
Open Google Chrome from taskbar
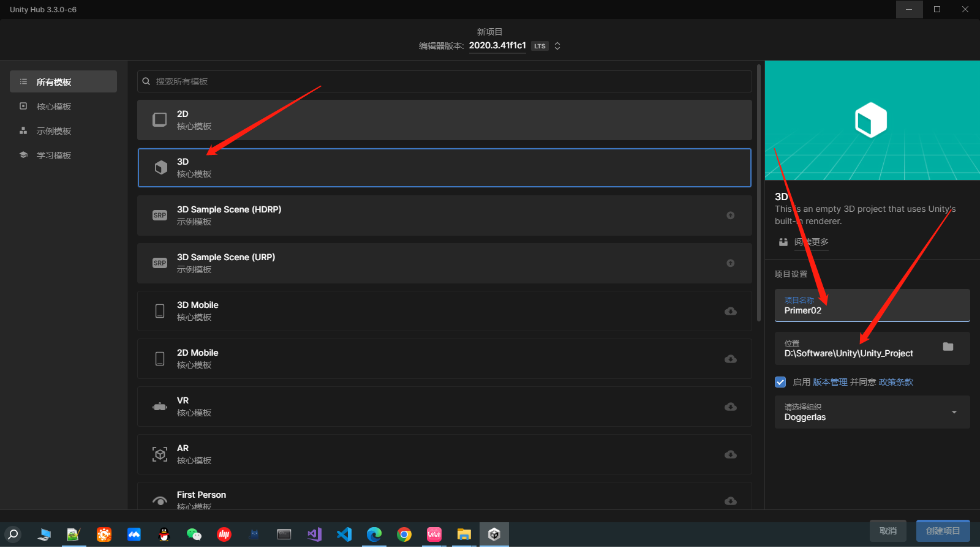(404, 534)
